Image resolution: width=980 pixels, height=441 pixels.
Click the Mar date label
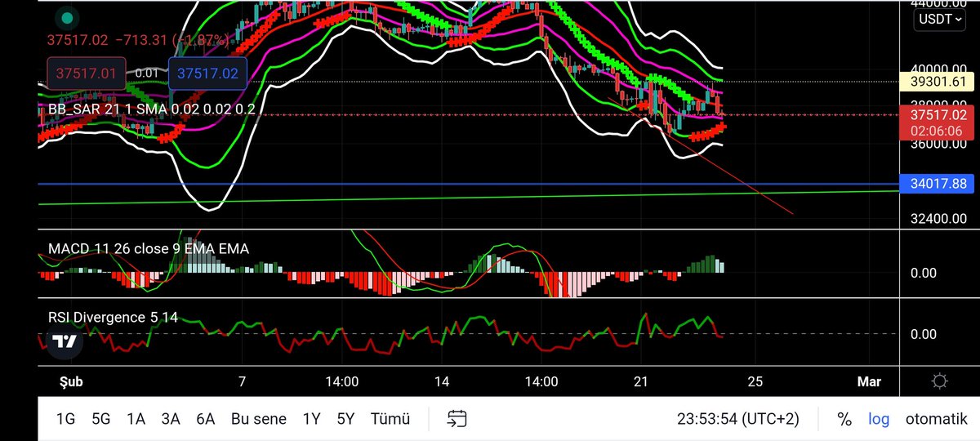tap(867, 381)
